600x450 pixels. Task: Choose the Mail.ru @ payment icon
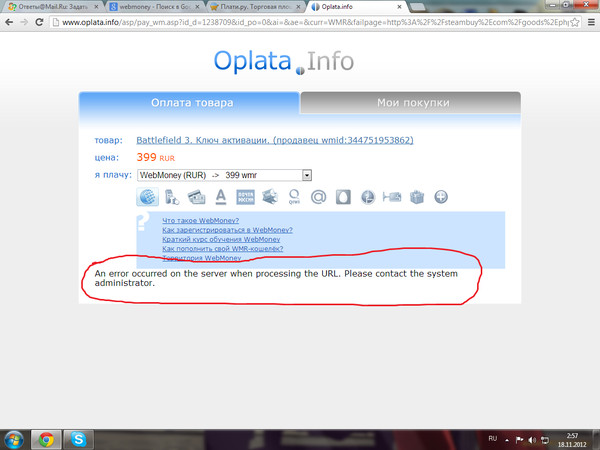pos(319,197)
